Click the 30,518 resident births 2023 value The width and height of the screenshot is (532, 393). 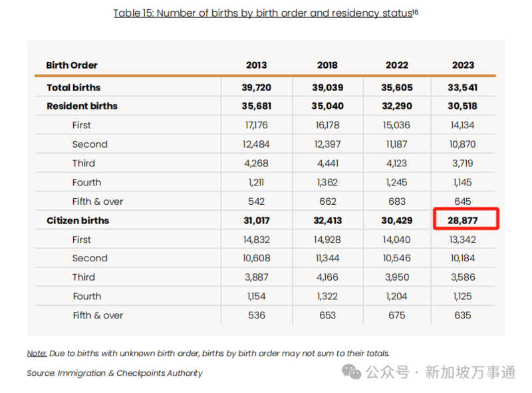[x=462, y=106]
